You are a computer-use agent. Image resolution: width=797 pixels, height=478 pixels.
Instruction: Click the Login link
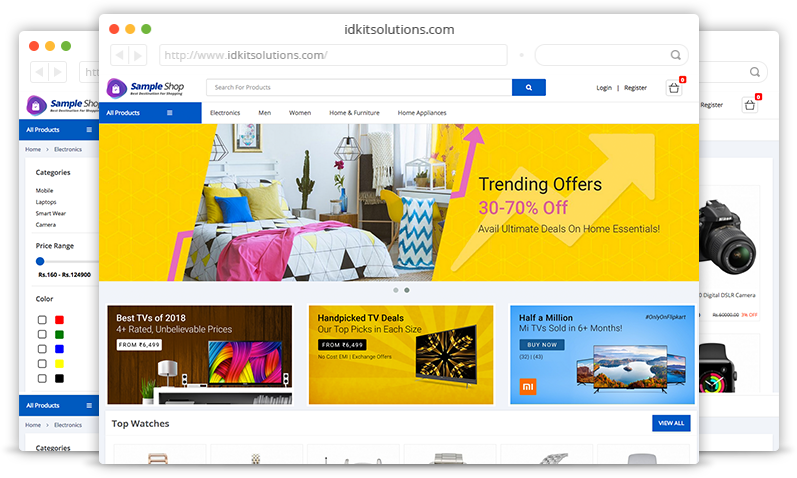[604, 88]
